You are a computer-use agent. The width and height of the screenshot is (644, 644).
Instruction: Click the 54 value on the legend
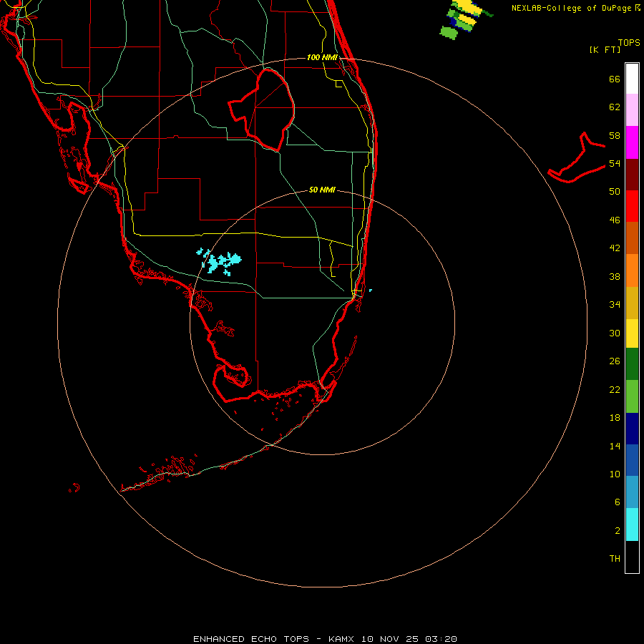tap(615, 163)
